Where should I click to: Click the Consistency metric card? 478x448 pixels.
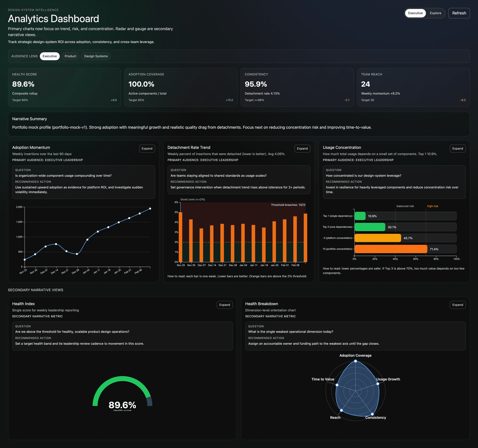(x=297, y=87)
